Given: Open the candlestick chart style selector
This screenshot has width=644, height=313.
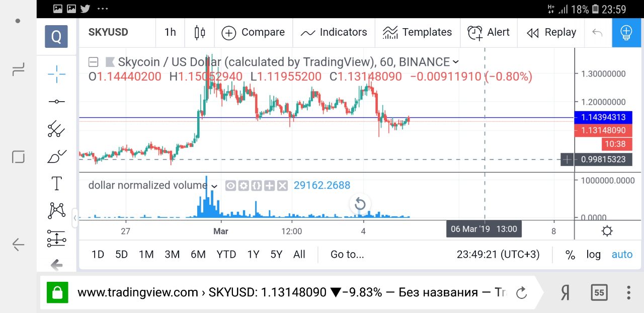Looking at the screenshot, I should pyautogui.click(x=200, y=33).
